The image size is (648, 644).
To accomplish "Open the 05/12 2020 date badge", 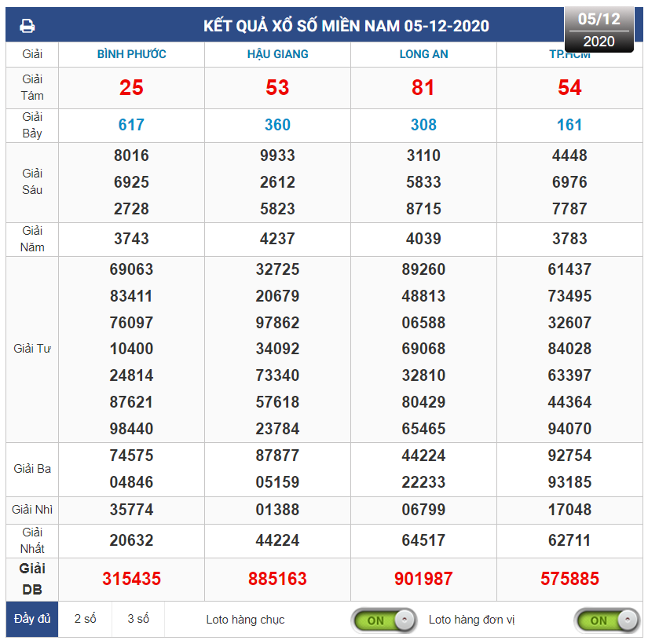I will pos(599,30).
